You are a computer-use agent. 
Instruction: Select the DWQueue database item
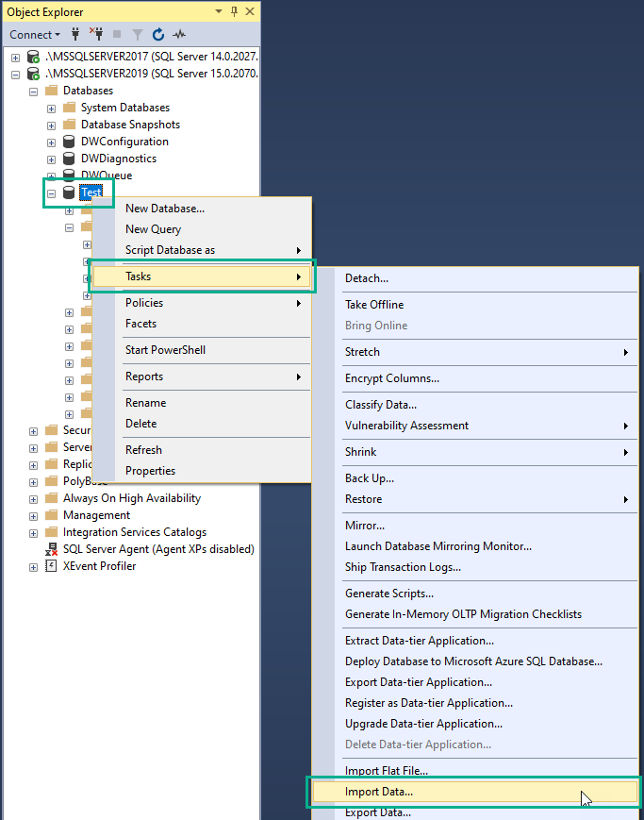pyautogui.click(x=107, y=176)
